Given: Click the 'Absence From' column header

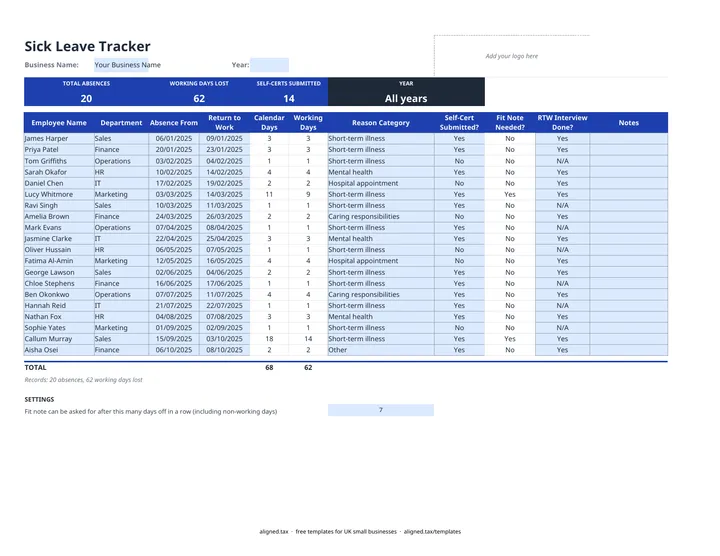Looking at the screenshot, I should 174,123.
